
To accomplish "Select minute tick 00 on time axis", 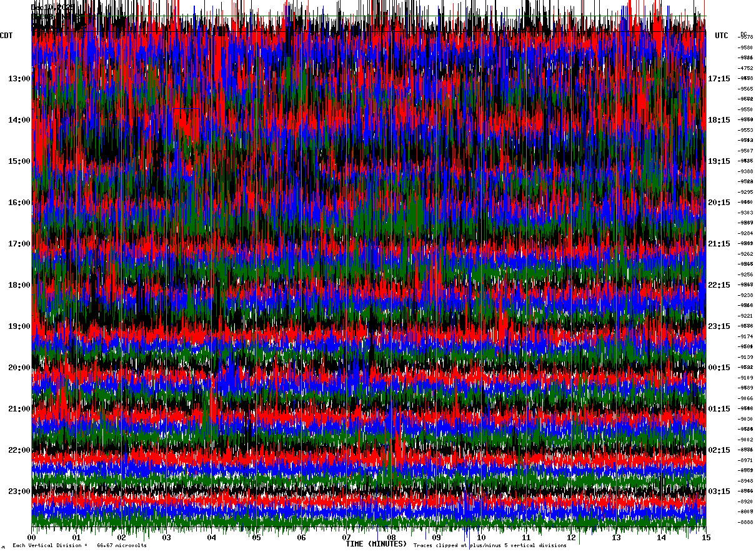I will click(32, 537).
